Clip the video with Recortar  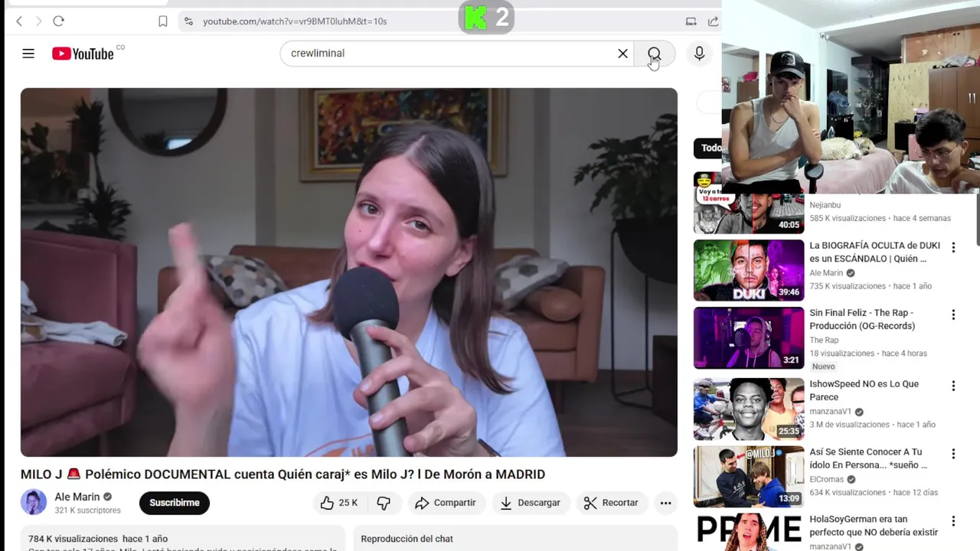click(x=611, y=503)
